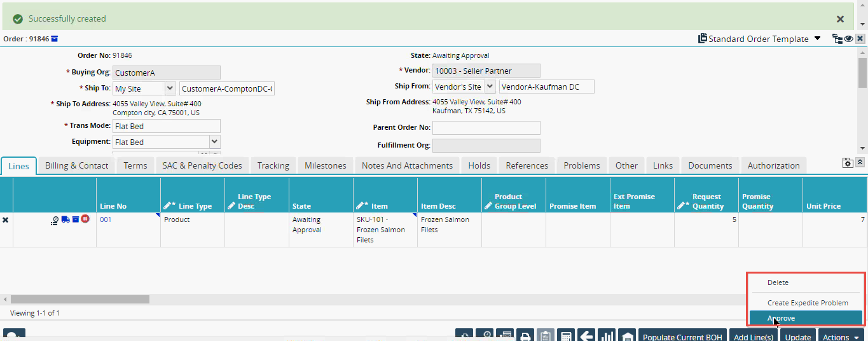
Task: Click the documents icon before Standard Order Template
Action: pos(702,39)
